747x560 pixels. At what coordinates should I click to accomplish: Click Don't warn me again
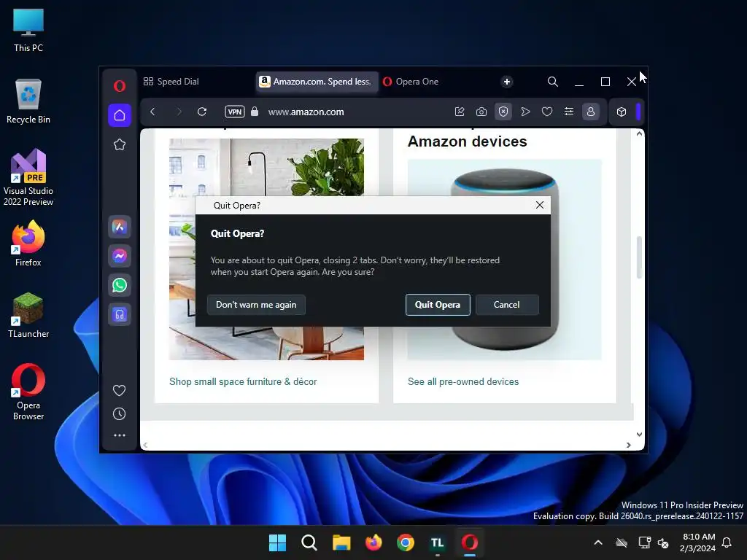click(x=256, y=305)
